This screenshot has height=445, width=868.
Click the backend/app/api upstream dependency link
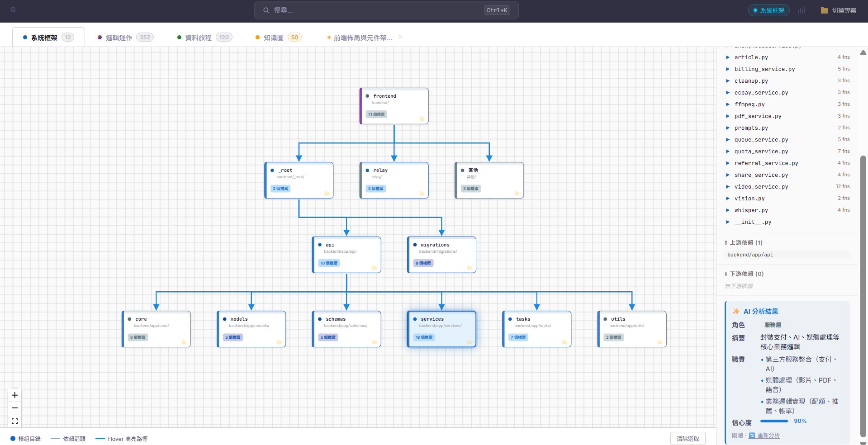pos(750,255)
